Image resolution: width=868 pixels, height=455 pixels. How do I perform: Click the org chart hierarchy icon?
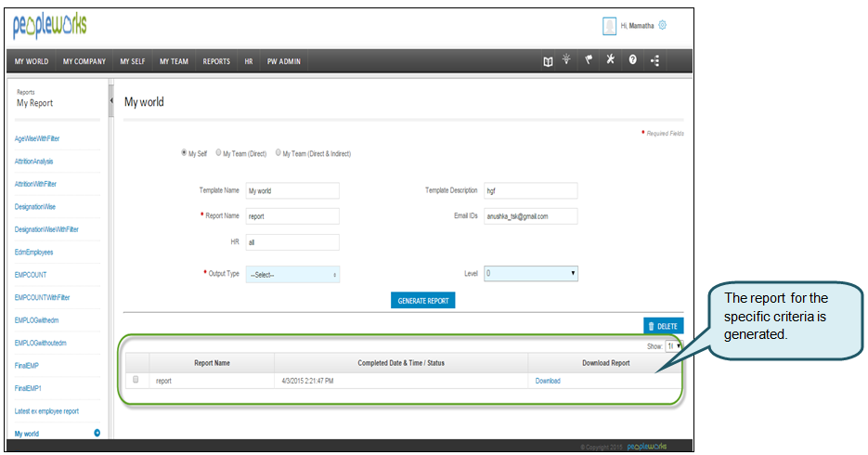click(x=654, y=61)
